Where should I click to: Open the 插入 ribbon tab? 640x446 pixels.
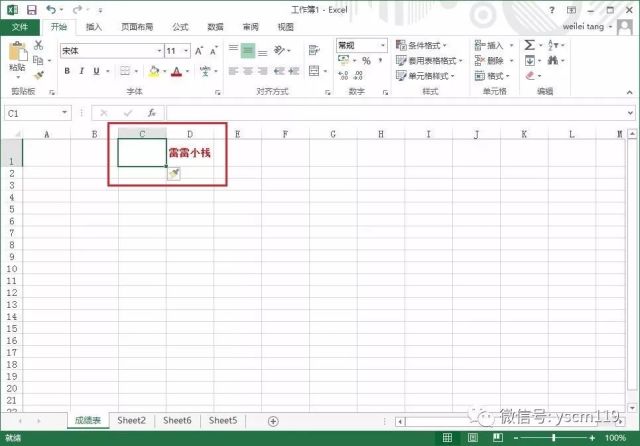point(93,27)
